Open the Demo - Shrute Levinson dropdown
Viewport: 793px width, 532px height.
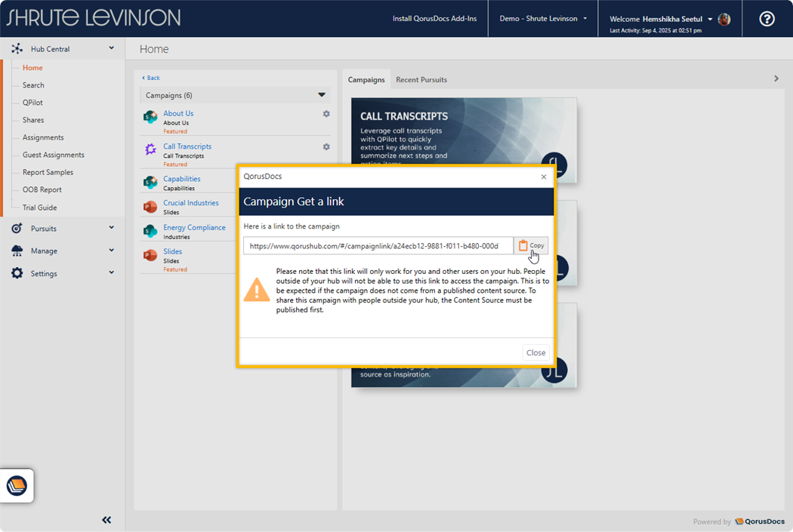pyautogui.click(x=543, y=19)
